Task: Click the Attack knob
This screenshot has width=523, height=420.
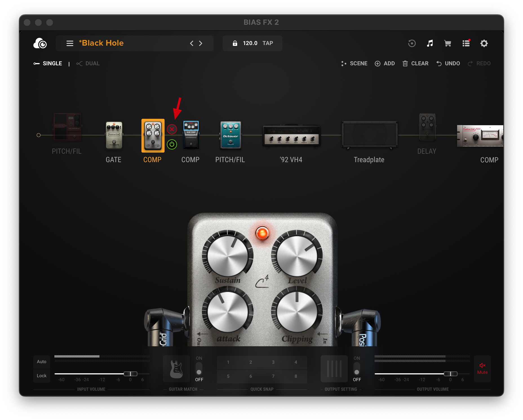Action: [x=228, y=312]
